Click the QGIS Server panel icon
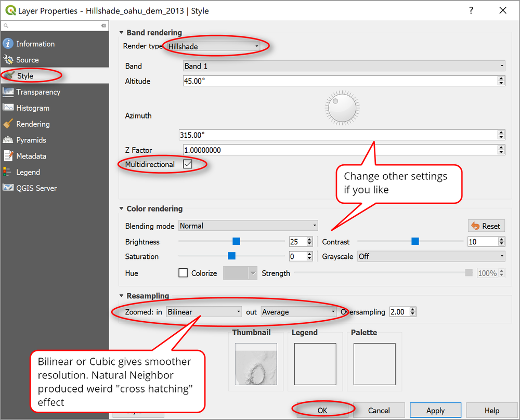 pyautogui.click(x=9, y=188)
